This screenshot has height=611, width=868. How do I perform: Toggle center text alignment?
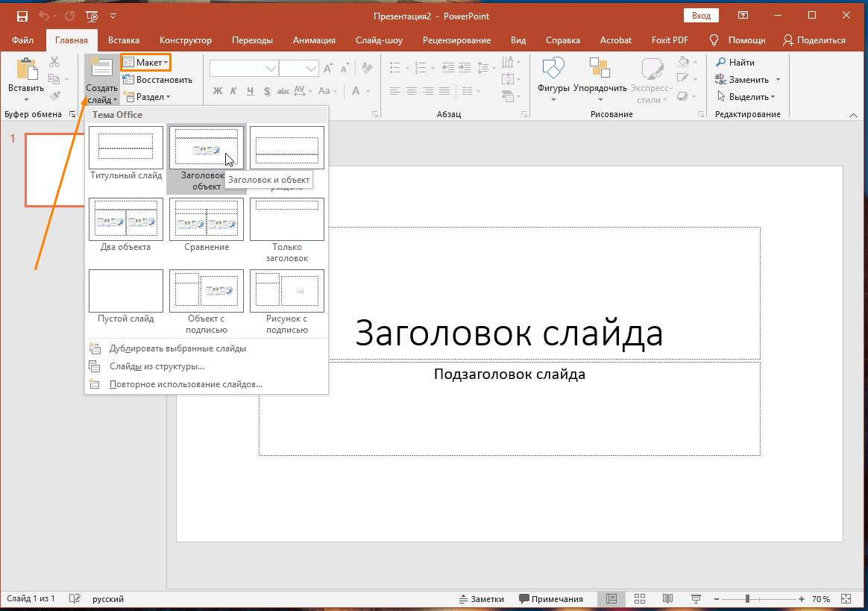(412, 91)
